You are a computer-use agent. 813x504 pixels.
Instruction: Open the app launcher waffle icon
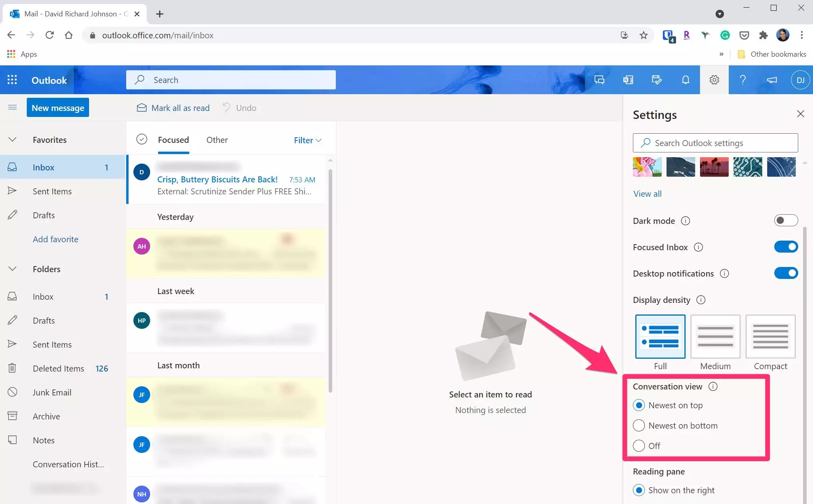point(12,80)
